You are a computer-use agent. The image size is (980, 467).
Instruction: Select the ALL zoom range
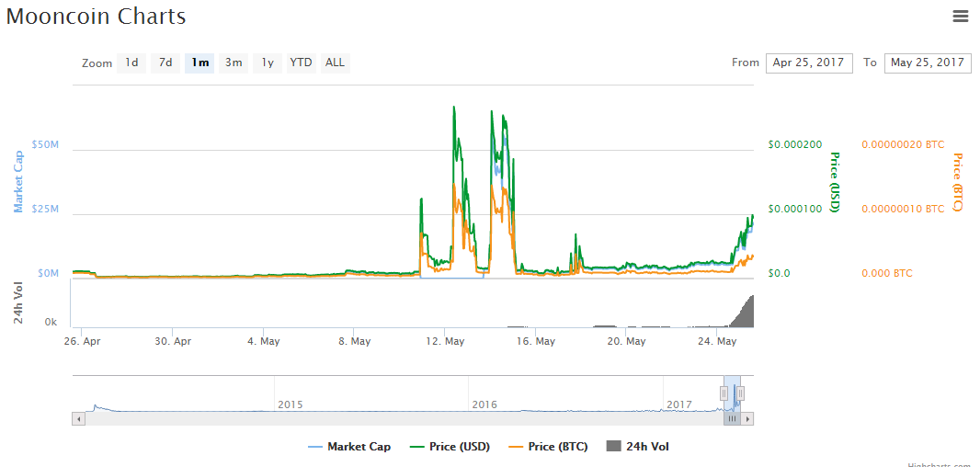point(335,63)
